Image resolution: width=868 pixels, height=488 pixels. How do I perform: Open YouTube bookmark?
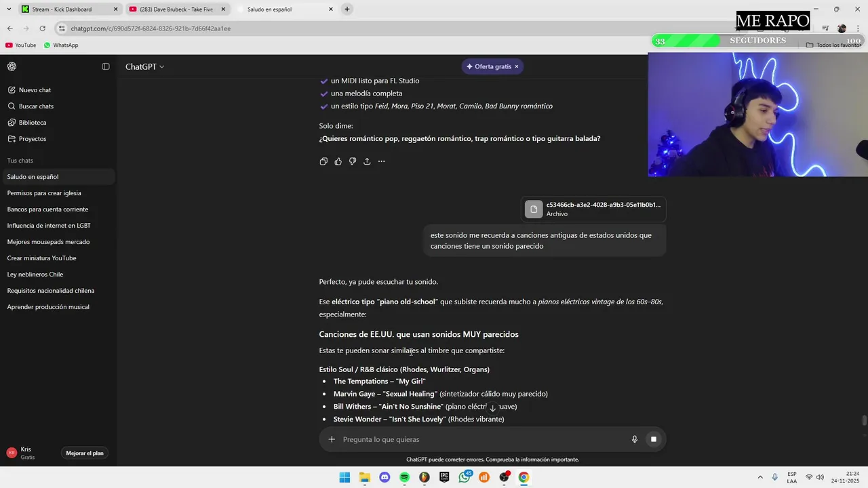pyautogui.click(x=21, y=45)
